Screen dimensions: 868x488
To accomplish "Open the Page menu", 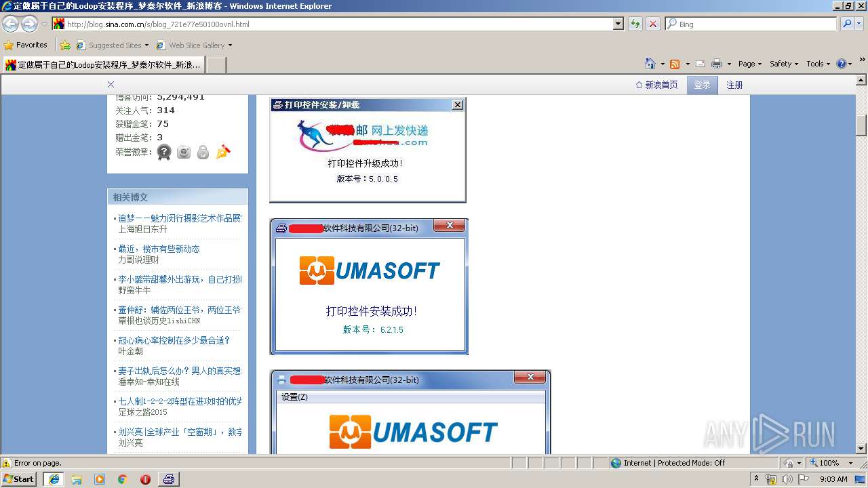I will pyautogui.click(x=750, y=64).
